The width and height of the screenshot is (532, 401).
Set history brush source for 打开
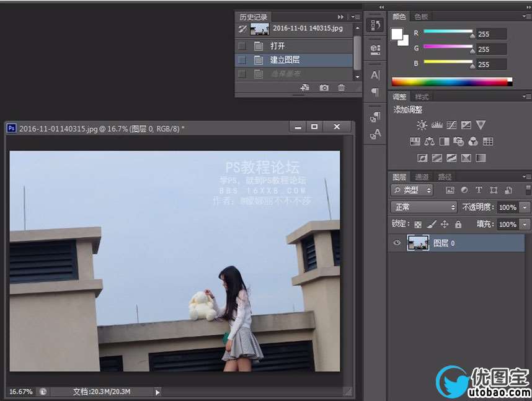[x=242, y=46]
